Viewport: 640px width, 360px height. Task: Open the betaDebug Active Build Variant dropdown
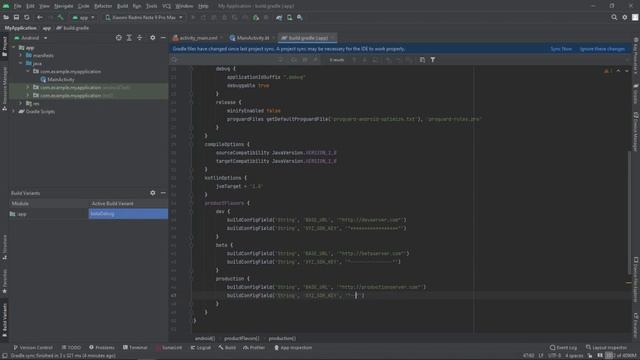coord(128,214)
